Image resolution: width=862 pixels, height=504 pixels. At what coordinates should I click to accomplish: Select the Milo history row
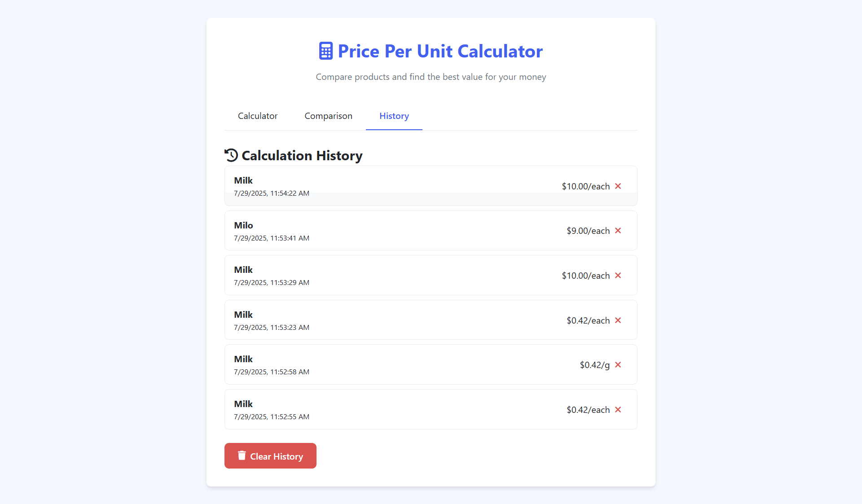[431, 230]
